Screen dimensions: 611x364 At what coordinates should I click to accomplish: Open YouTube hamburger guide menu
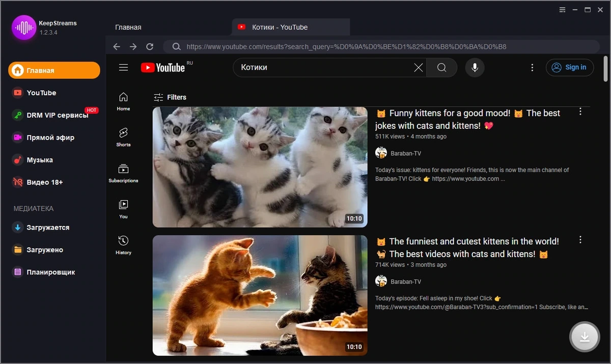123,67
